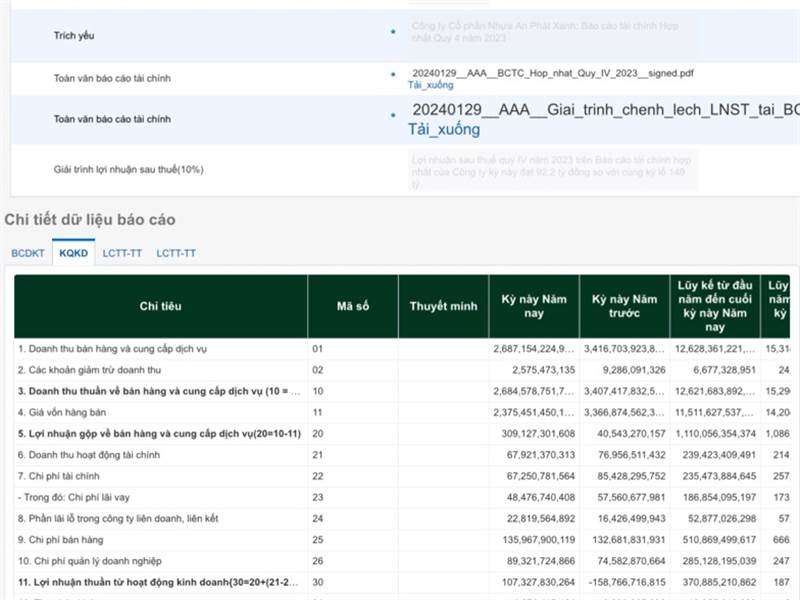The image size is (800, 600).
Task: Select the KQKD tab
Action: [x=73, y=253]
